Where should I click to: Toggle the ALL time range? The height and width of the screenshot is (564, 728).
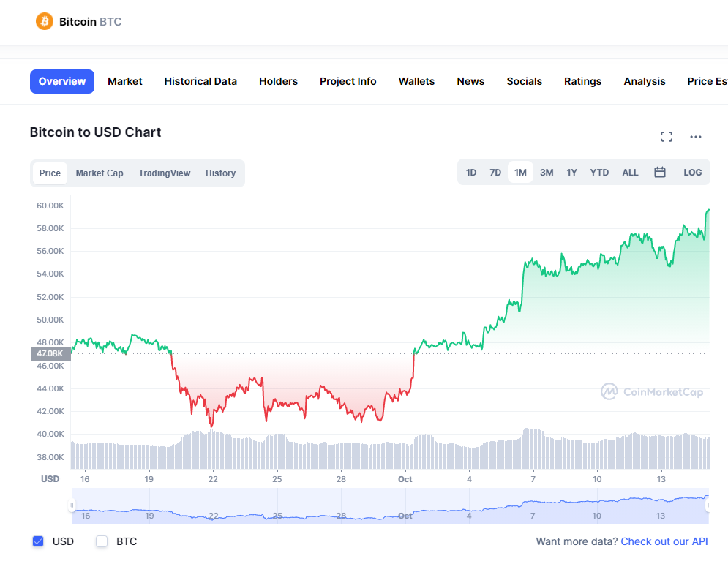point(630,172)
